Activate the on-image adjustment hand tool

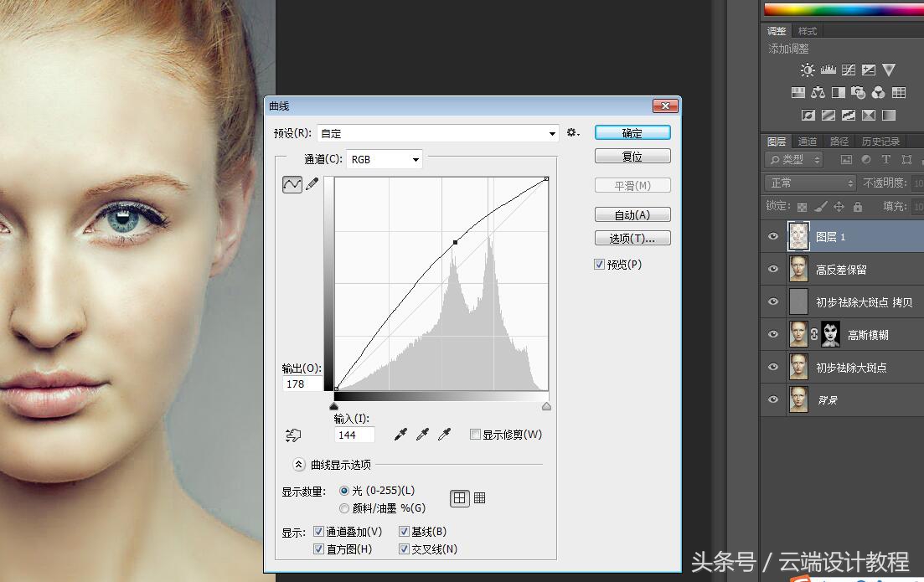[293, 435]
